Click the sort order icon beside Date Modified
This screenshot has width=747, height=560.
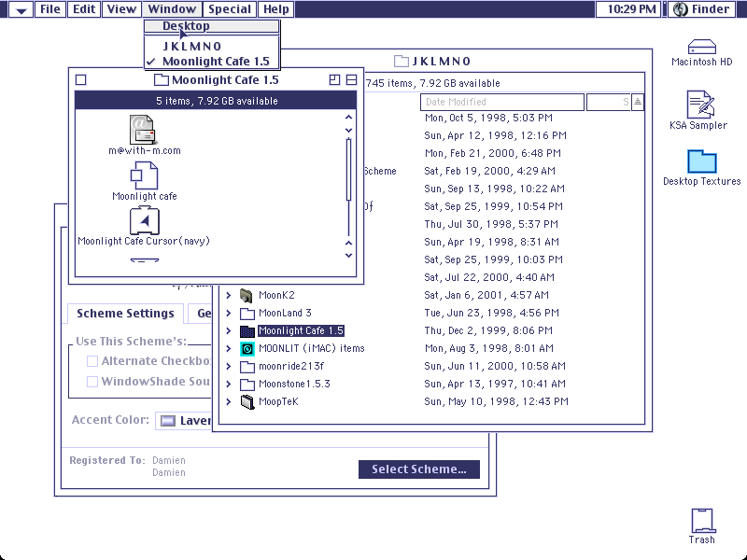click(x=638, y=102)
